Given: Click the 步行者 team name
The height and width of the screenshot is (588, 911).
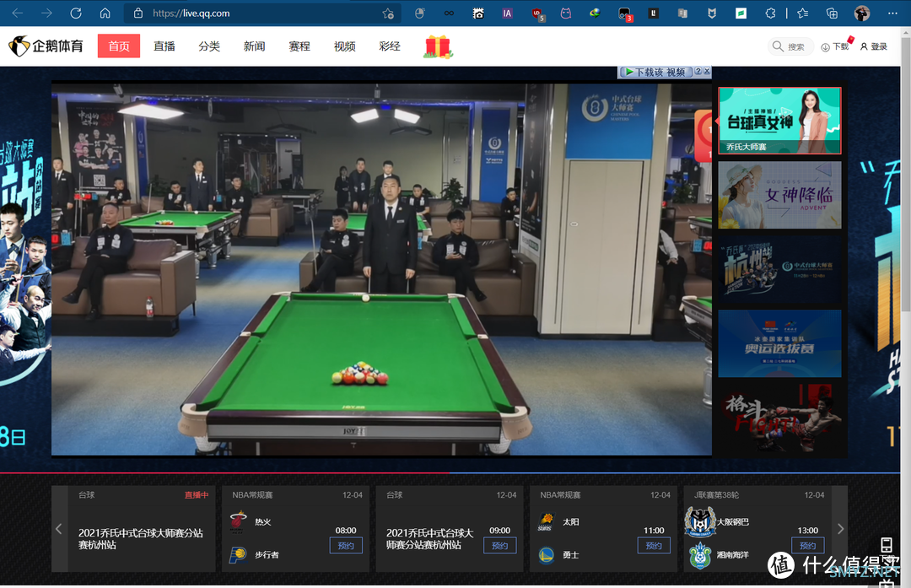Looking at the screenshot, I should pos(267,555).
